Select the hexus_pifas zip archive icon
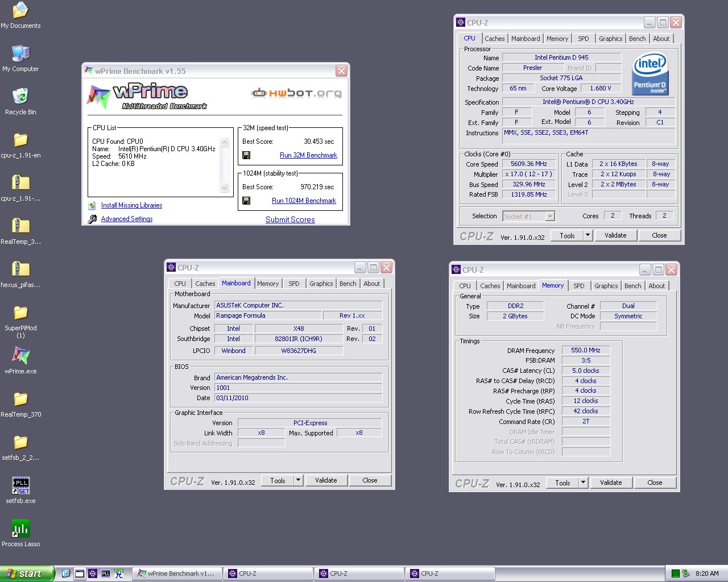Image resolution: width=728 pixels, height=582 pixels. pyautogui.click(x=20, y=269)
